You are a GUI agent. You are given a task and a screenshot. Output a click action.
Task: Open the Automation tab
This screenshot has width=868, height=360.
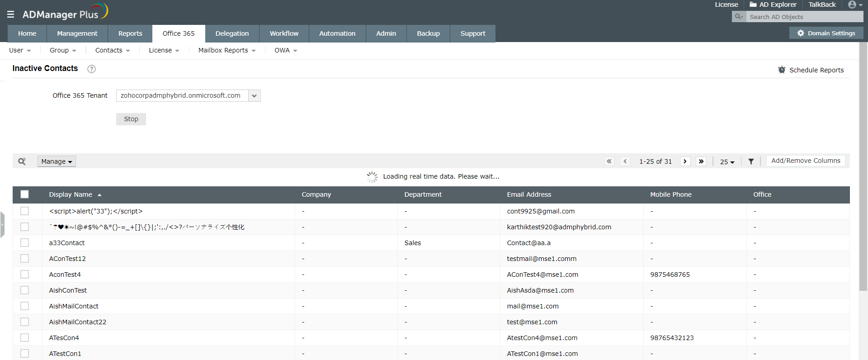click(337, 33)
